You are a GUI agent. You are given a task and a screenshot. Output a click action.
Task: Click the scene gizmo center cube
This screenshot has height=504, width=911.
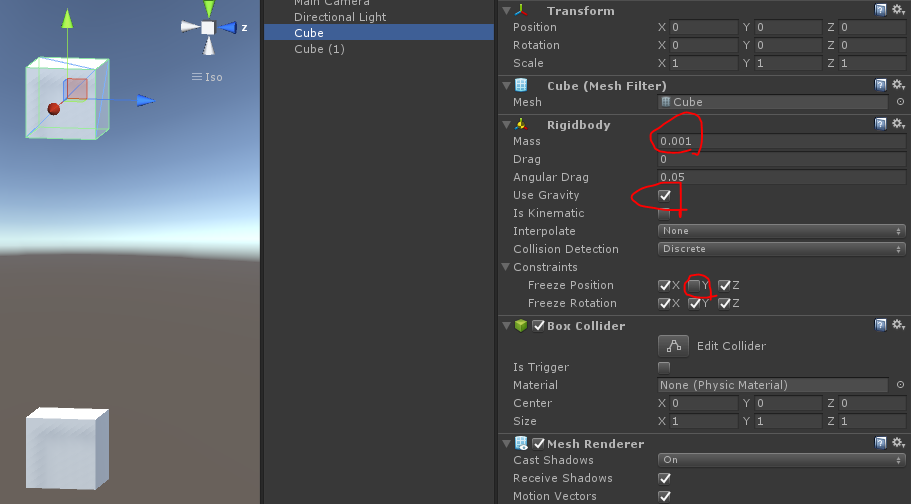(x=208, y=27)
